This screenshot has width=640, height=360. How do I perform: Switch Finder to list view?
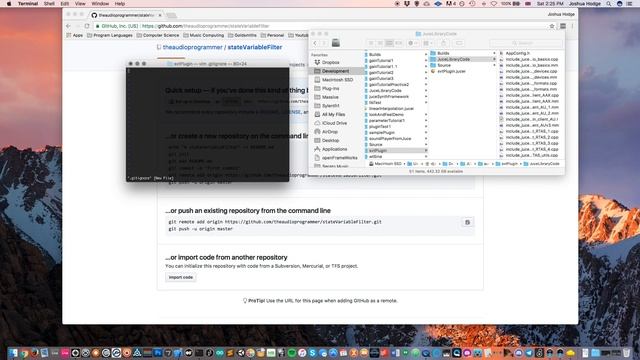tap(380, 43)
